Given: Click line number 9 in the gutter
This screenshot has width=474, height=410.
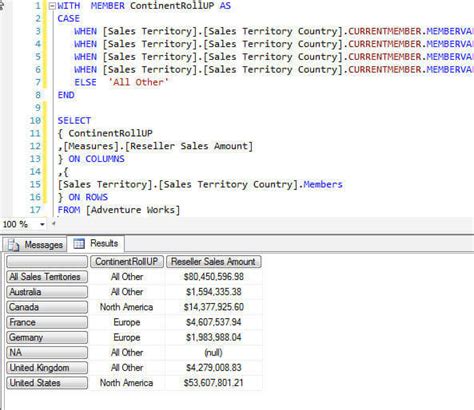Looking at the screenshot, I should 37,108.
